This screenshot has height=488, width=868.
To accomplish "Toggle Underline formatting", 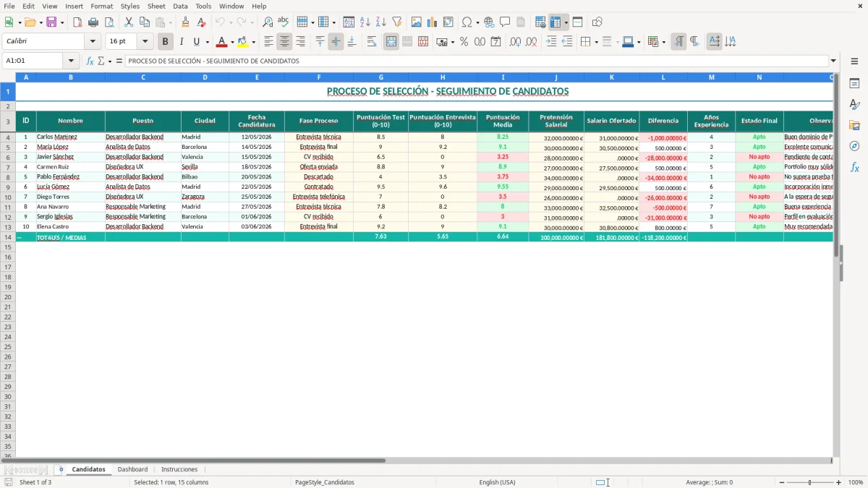I will (196, 42).
